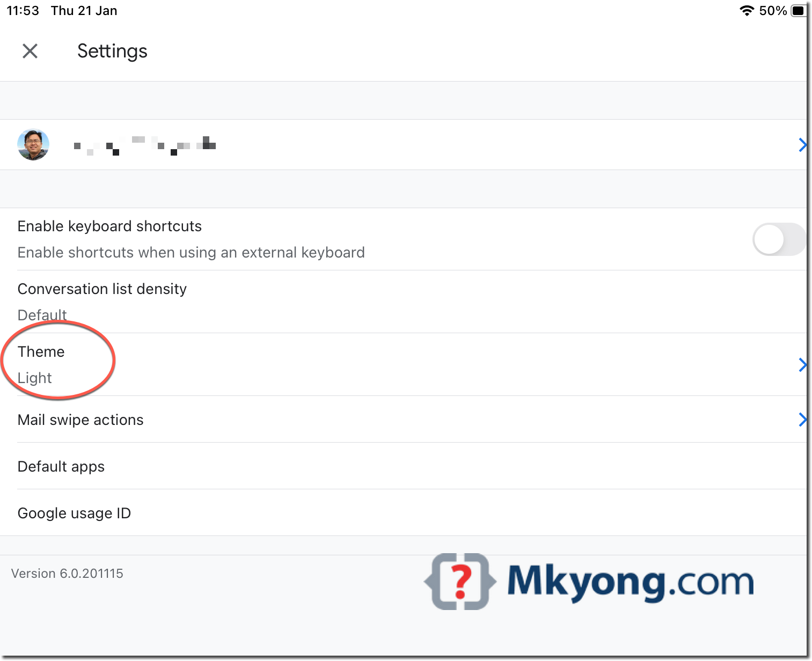Select 'Enable shortcuts when using an external keyboard' description
Viewport: 812px width, 661px height.
[191, 253]
